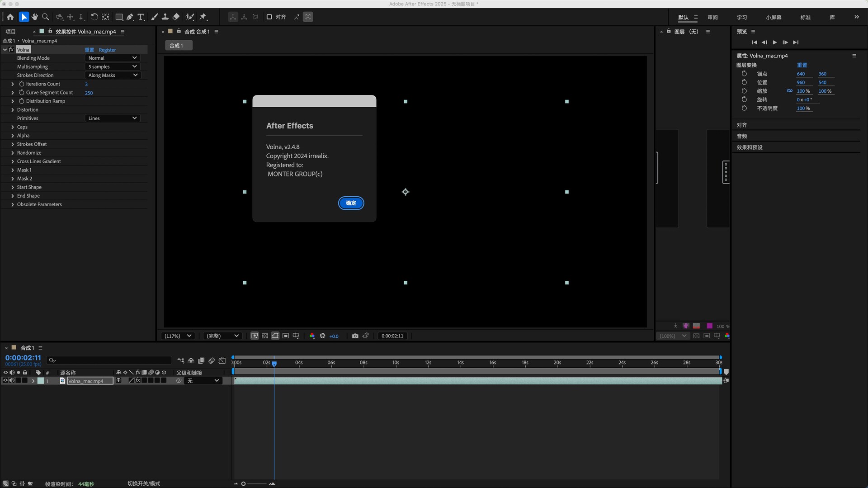Viewport: 868px width, 488px height.
Task: Click the Register link for Volna
Action: [x=107, y=50]
